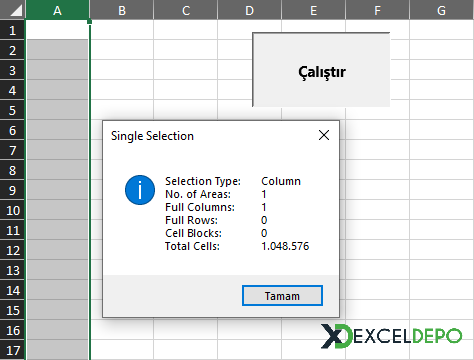Screen dimensions: 474x360
Task: Select row 1 header
Action: click(12, 30)
